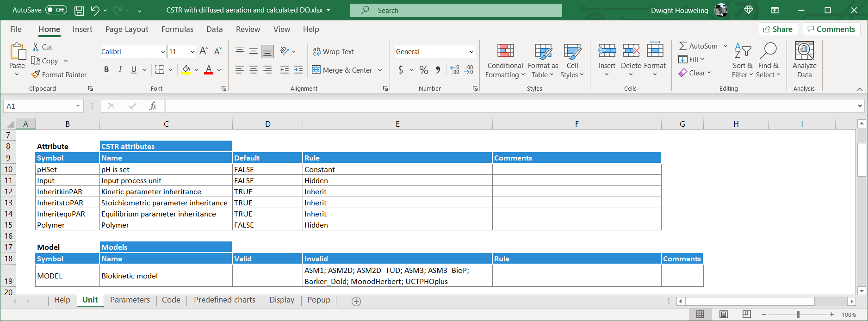Add a new sheet with plus icon
The width and height of the screenshot is (868, 321).
356,301
